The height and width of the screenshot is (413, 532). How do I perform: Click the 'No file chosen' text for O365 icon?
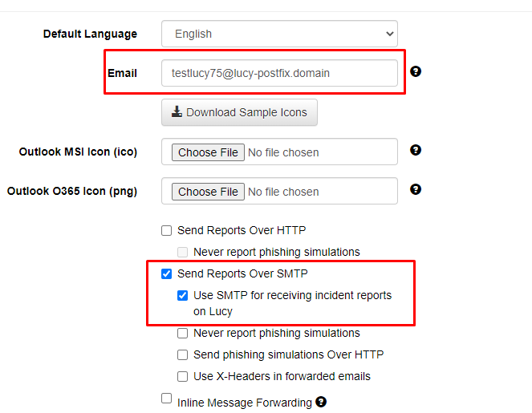click(x=283, y=192)
